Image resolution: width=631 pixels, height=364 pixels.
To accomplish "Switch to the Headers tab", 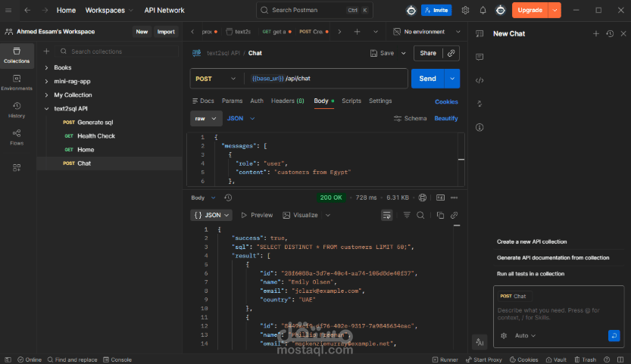I will tap(287, 101).
